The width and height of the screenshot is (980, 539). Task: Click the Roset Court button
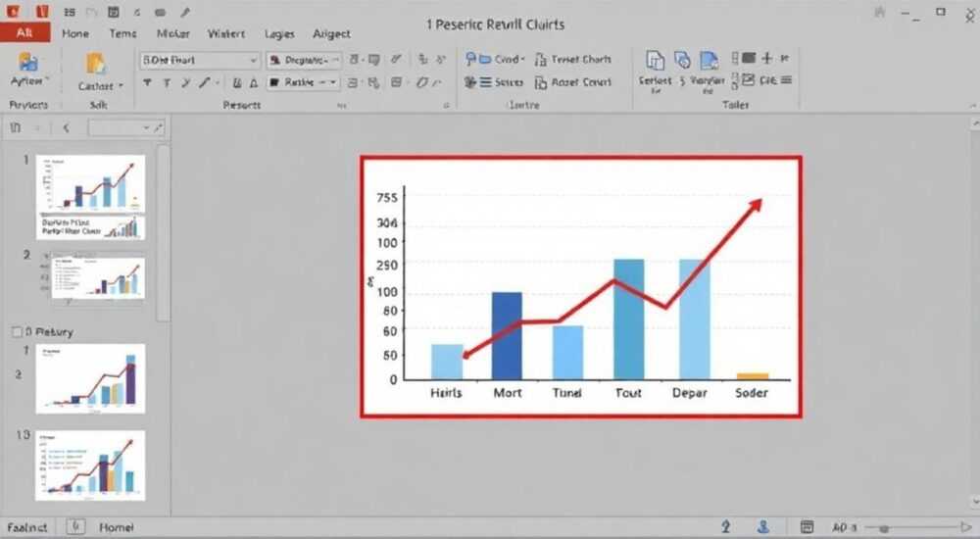573,82
